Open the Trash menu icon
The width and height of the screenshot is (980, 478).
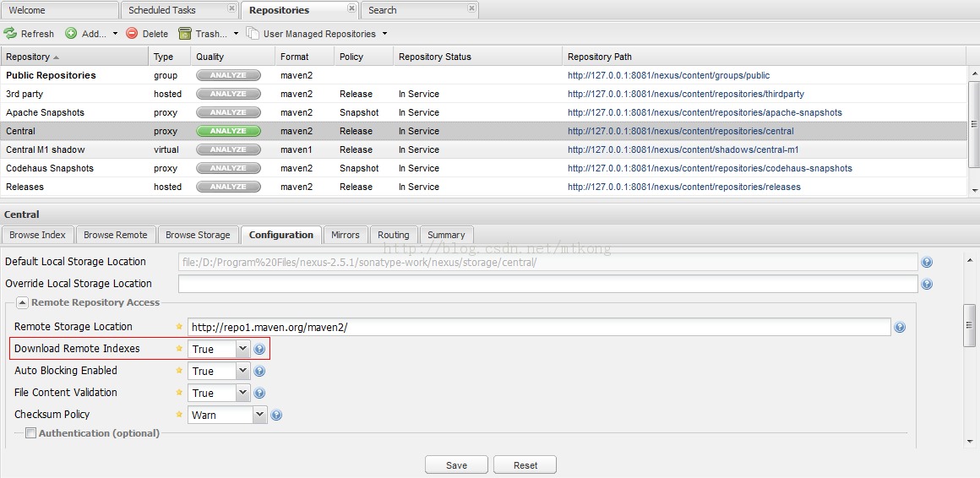click(185, 34)
